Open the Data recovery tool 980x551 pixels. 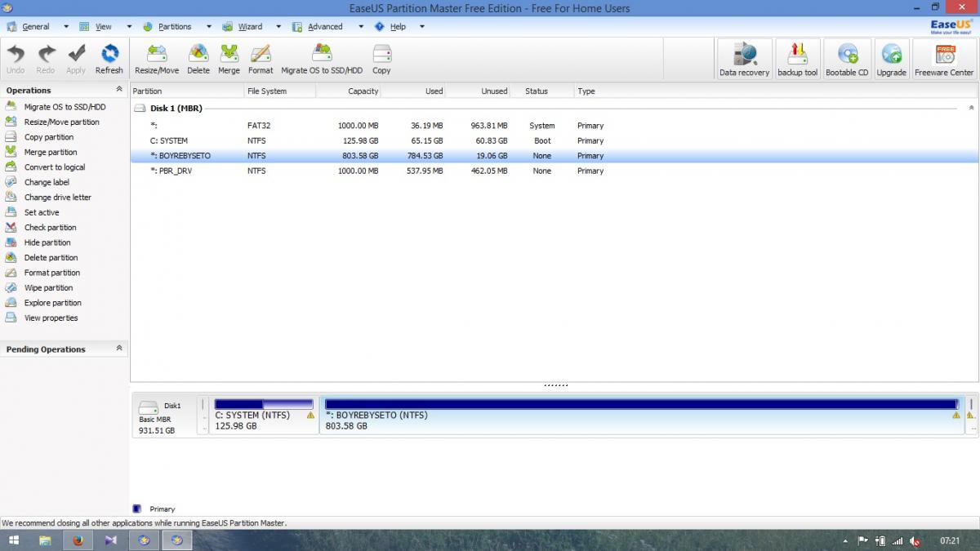tap(744, 59)
